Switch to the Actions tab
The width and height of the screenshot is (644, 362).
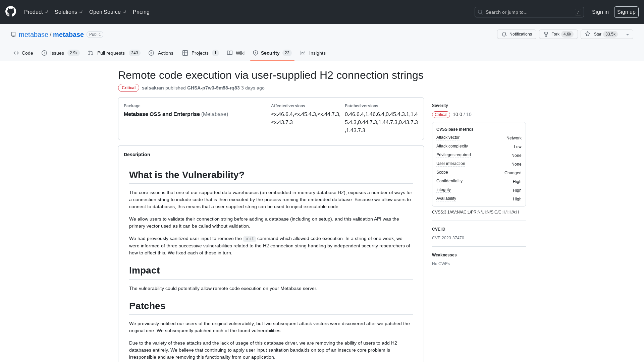tap(161, 53)
